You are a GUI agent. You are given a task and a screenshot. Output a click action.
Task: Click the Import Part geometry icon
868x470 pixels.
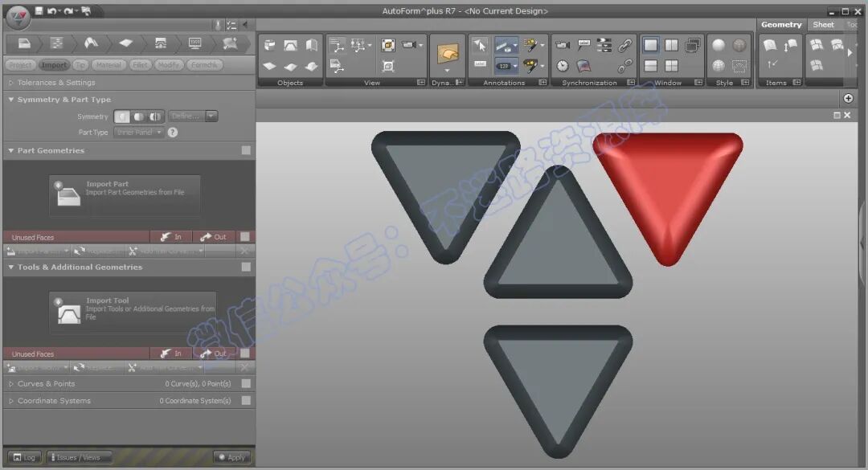(x=68, y=195)
